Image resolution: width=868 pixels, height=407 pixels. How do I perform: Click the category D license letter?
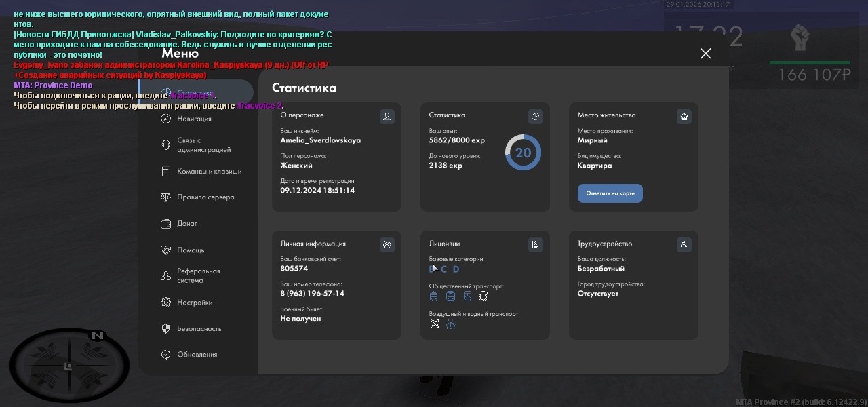tap(456, 269)
